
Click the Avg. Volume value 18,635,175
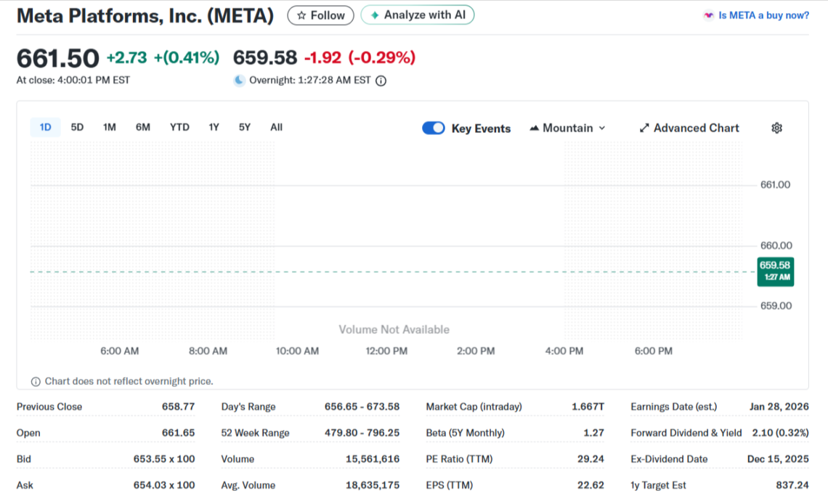(373, 485)
